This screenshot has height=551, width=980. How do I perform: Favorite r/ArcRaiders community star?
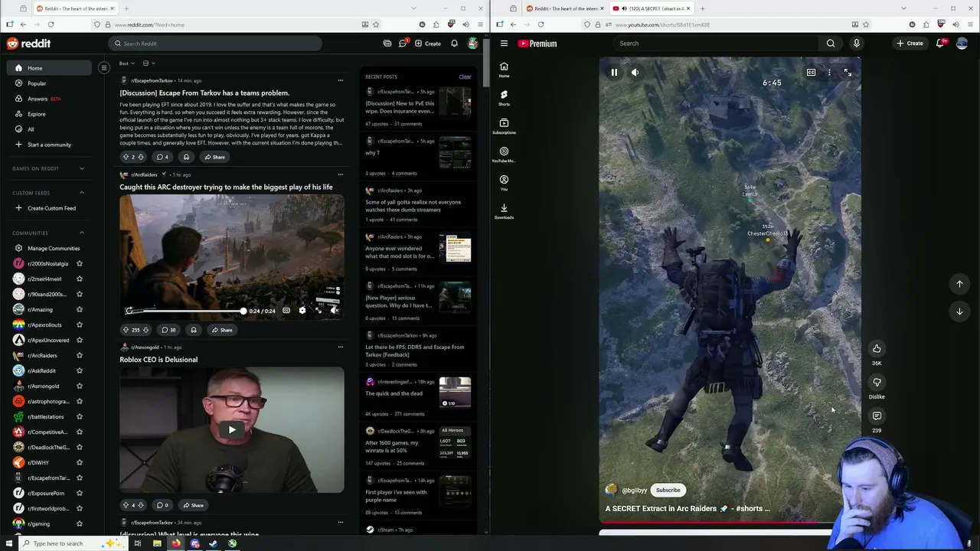tap(80, 355)
